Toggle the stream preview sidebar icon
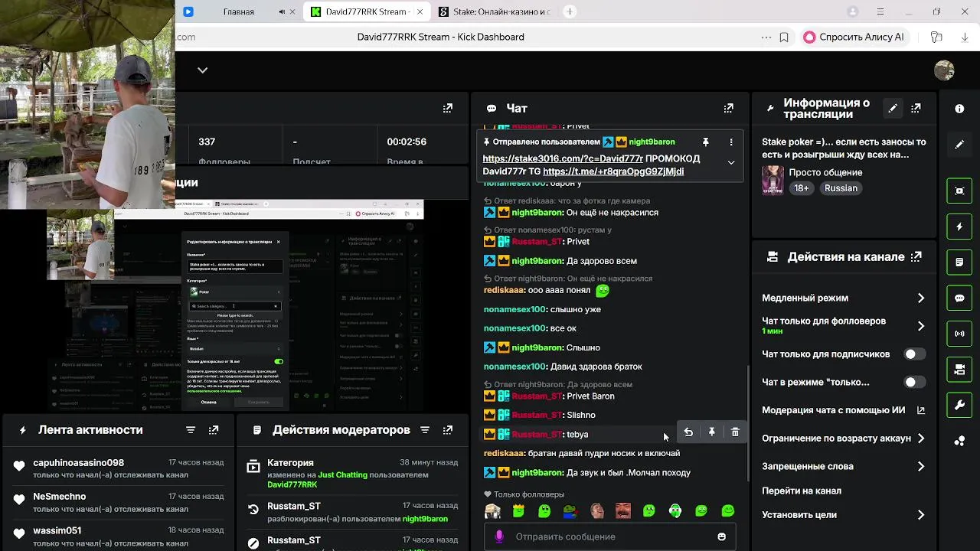Viewport: 980px width, 551px height. pos(959,191)
